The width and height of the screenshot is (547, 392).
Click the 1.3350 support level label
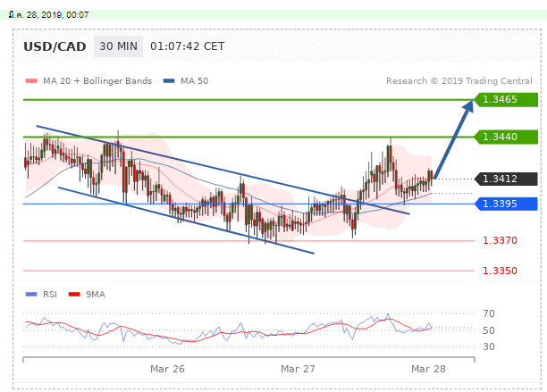click(x=500, y=271)
